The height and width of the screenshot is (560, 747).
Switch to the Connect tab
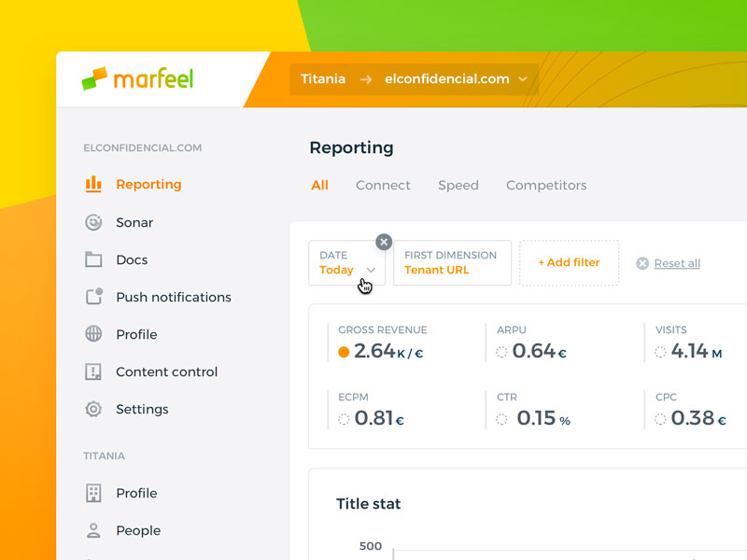click(x=383, y=185)
